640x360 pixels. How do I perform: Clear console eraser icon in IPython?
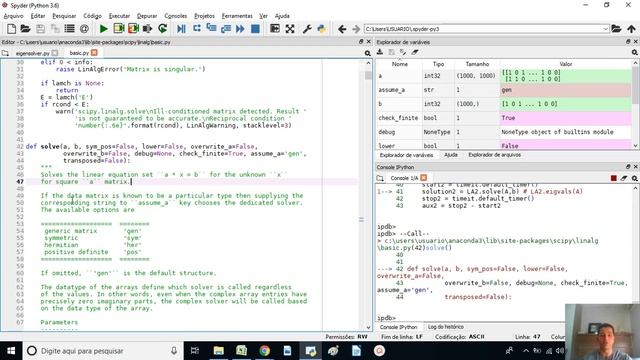[624, 178]
